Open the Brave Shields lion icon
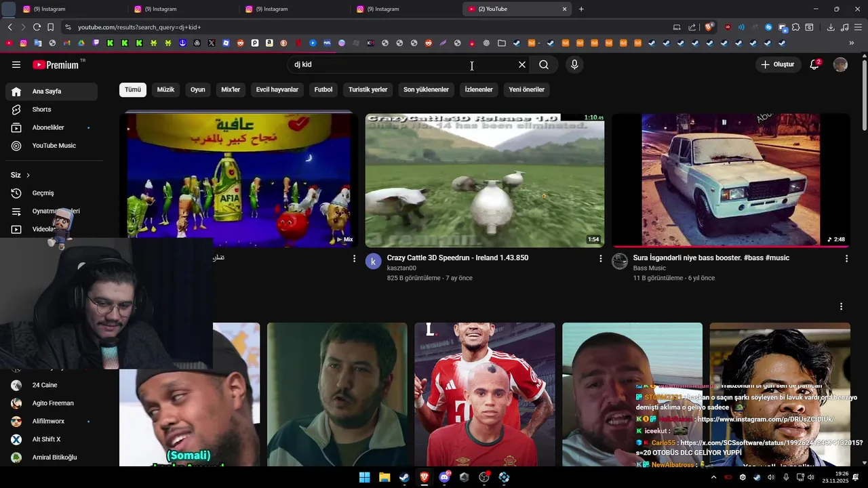Screen dimensions: 868x488 coord(709,27)
